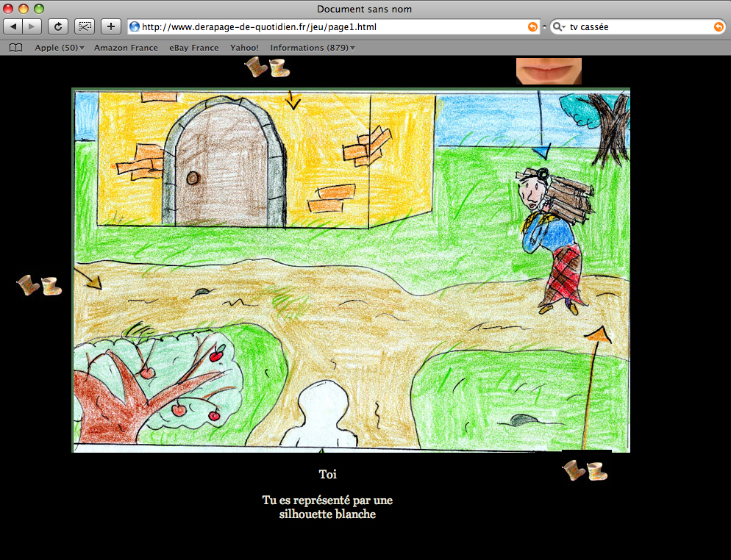This screenshot has width=731, height=560.
Task: Reload the page with the refresh button
Action: click(x=58, y=26)
